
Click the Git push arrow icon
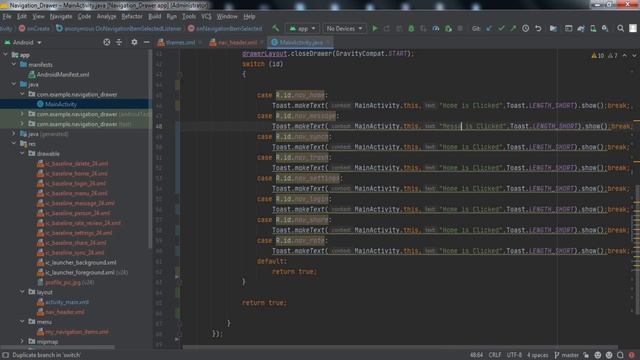(x=513, y=29)
